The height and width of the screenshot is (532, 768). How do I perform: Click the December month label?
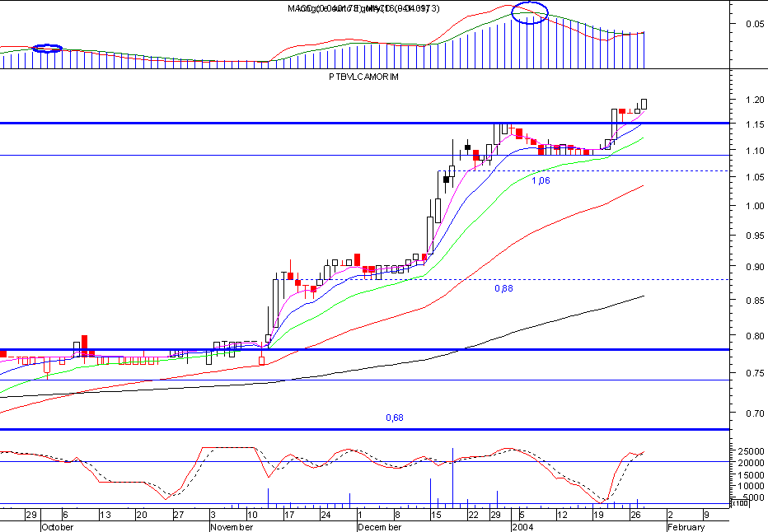click(x=380, y=527)
